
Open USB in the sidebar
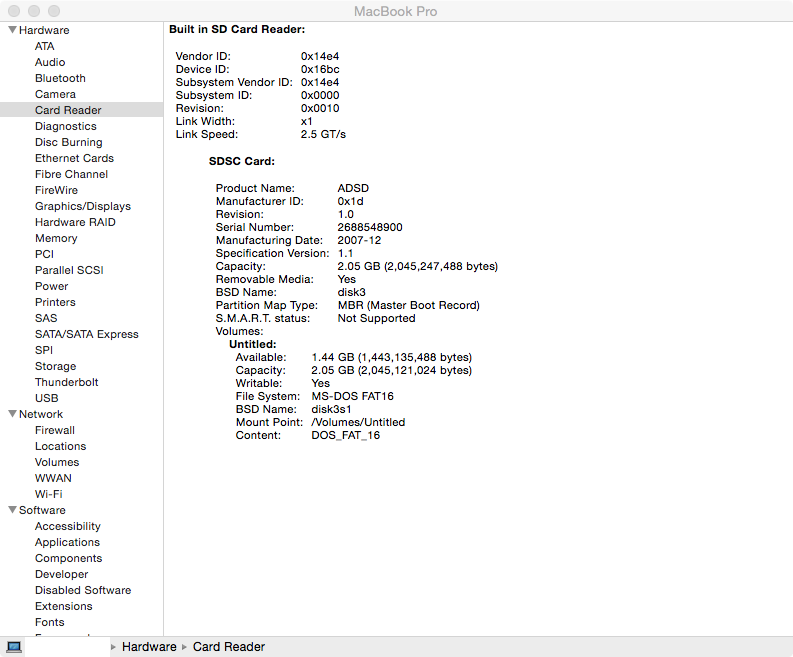pyautogui.click(x=47, y=399)
